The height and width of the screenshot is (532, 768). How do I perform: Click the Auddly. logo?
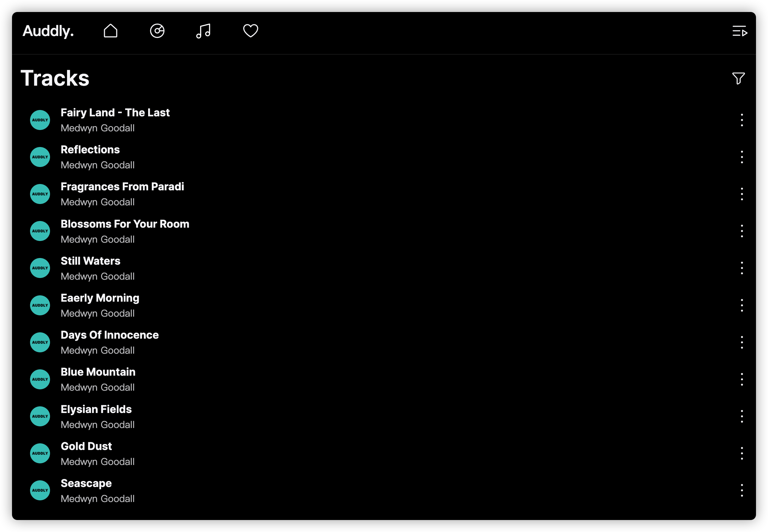tap(48, 31)
